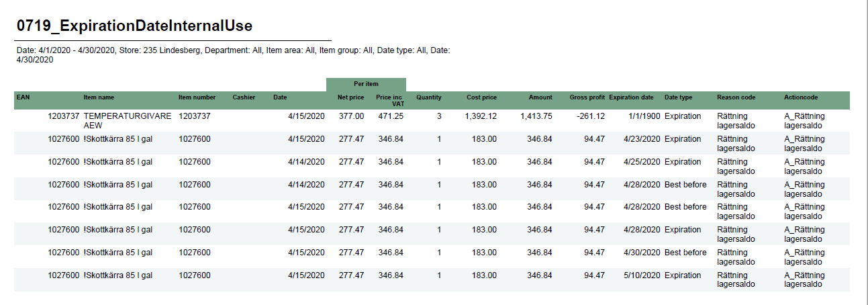Click the EAN column header

pyautogui.click(x=23, y=97)
